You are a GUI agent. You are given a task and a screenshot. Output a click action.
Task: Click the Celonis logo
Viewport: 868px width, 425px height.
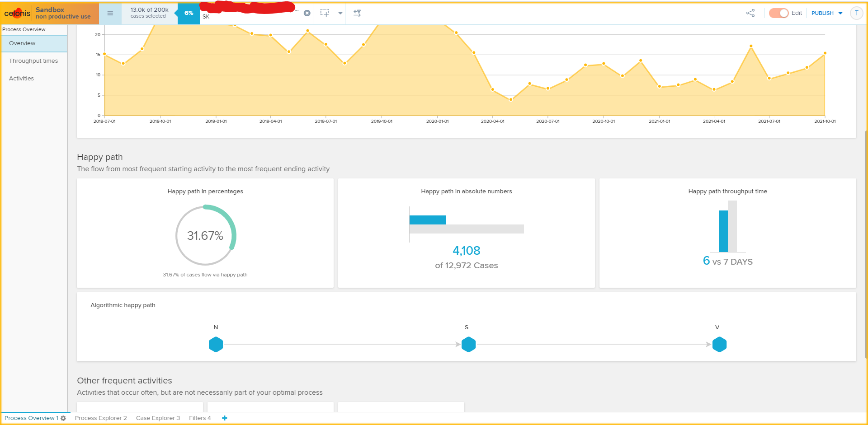[x=17, y=13]
